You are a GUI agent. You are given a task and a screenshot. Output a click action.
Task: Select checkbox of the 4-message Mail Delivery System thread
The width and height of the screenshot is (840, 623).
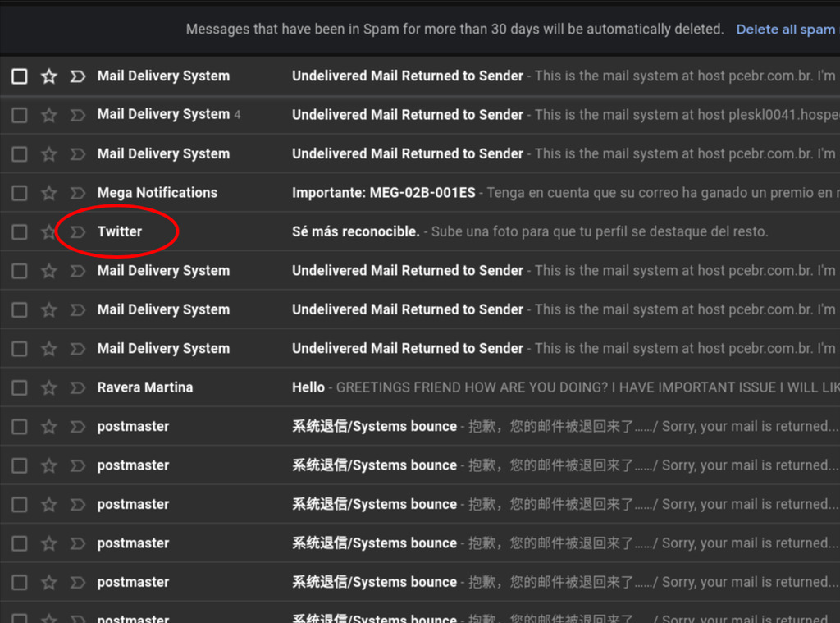[x=20, y=115]
